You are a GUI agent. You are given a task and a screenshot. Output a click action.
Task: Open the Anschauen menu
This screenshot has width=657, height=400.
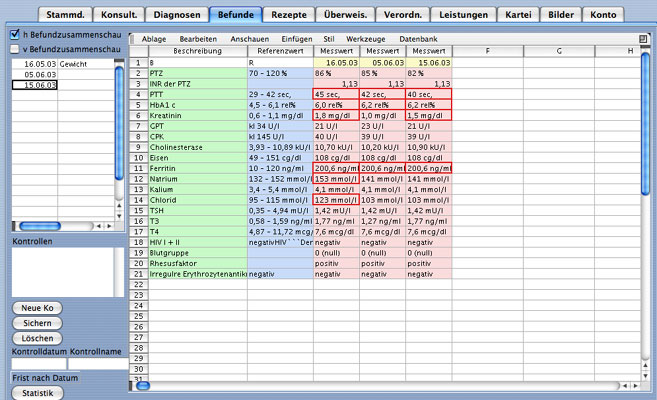click(x=250, y=39)
